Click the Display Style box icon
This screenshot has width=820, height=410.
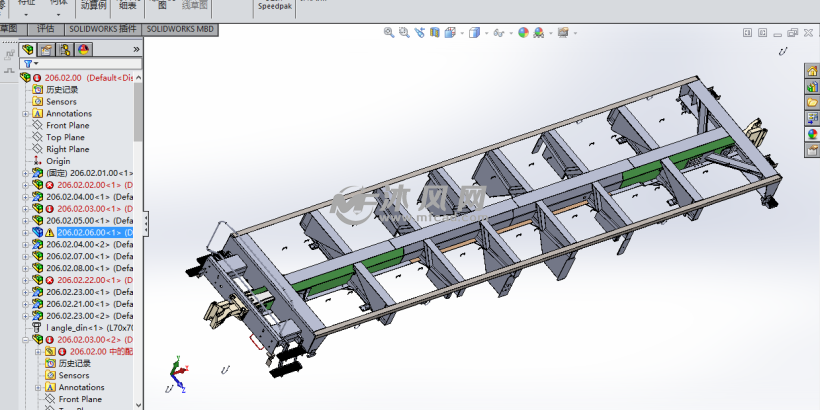click(474, 32)
